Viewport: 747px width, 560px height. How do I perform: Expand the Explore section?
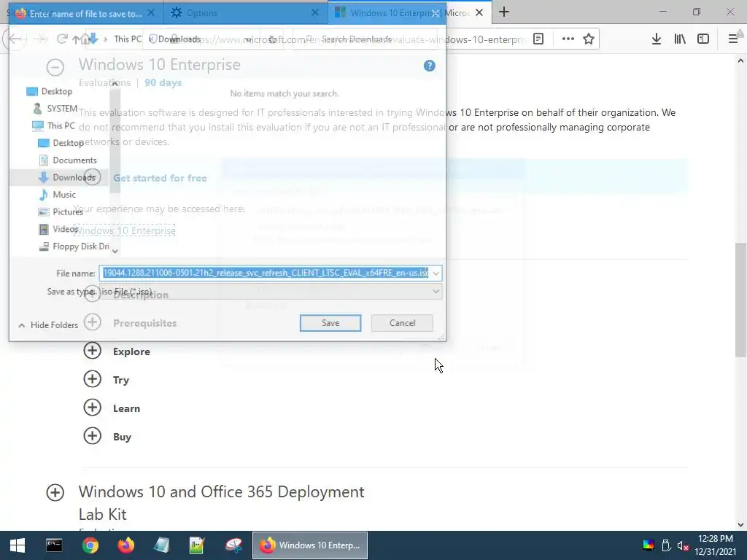point(93,351)
